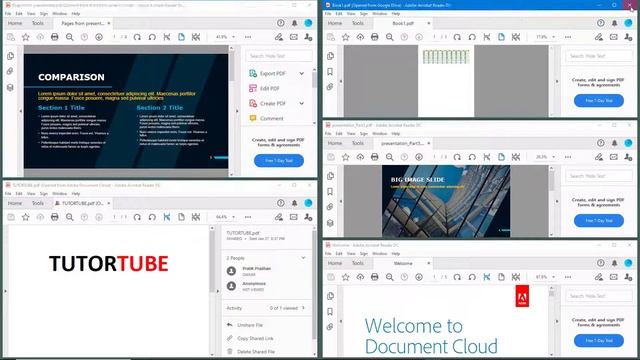Click search tools field in Comparison presentation window

click(x=279, y=56)
